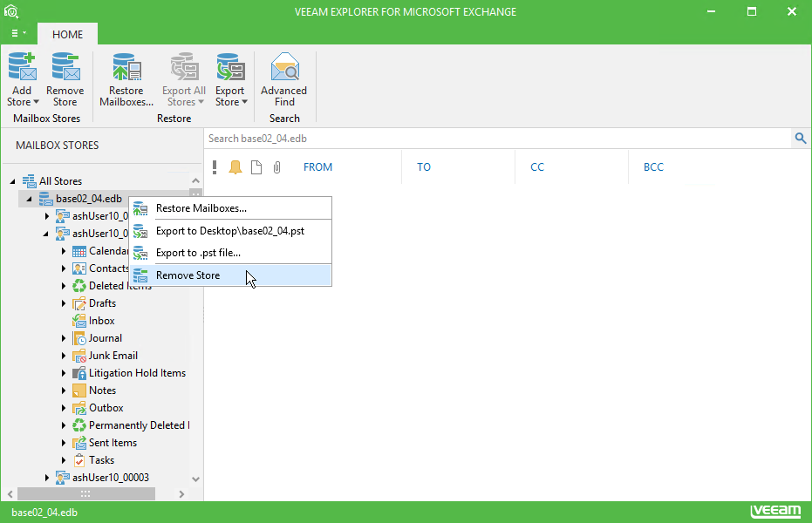
Task: Click the Permanently Deleted Items recycle icon
Action: pyautogui.click(x=79, y=425)
